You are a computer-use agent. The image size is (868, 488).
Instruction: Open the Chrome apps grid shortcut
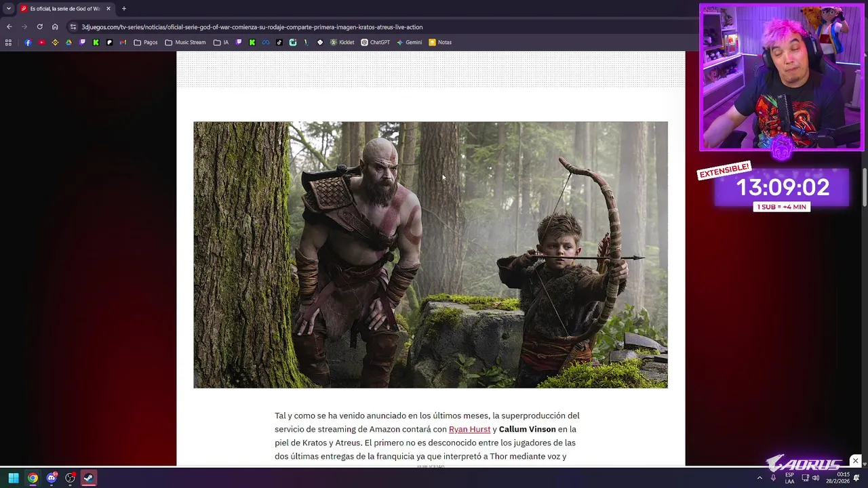pos(8,42)
